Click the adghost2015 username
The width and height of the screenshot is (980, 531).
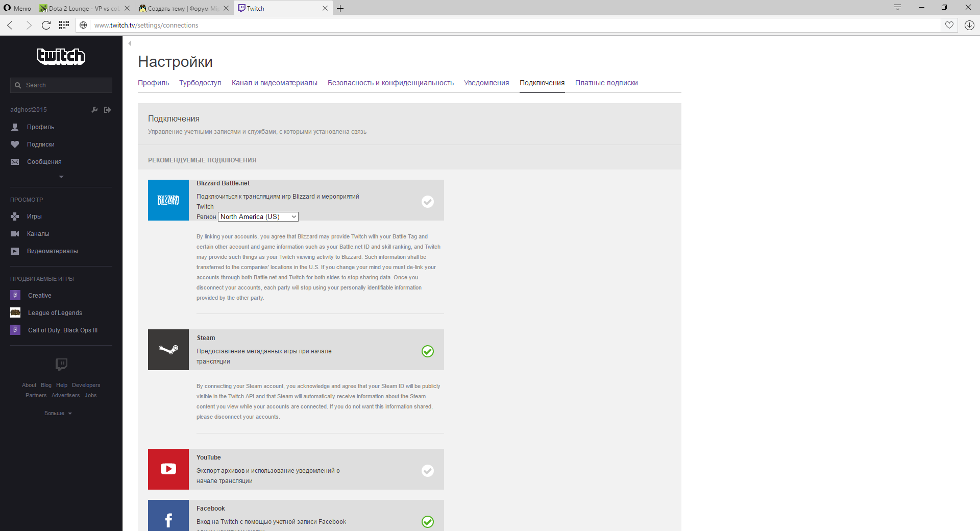click(29, 110)
